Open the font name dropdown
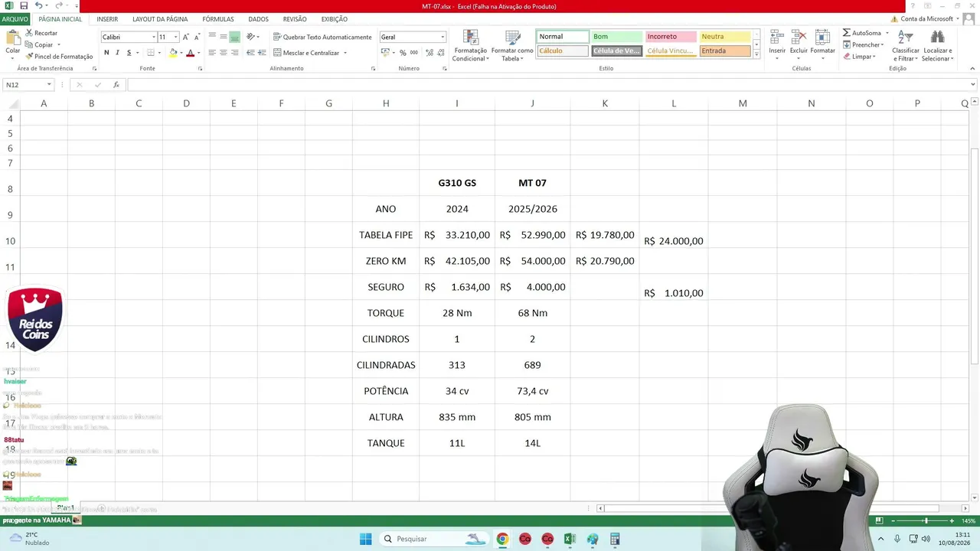This screenshot has width=980, height=551. 153,37
